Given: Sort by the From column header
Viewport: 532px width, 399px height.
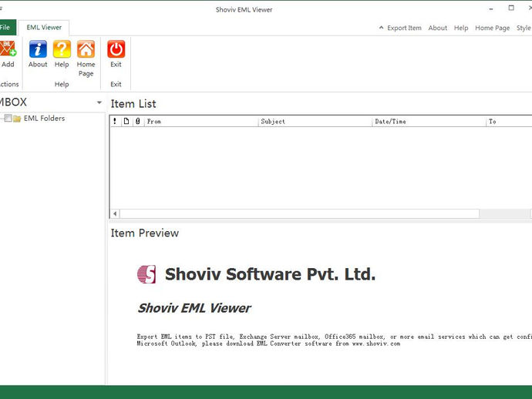Looking at the screenshot, I should (x=201, y=121).
